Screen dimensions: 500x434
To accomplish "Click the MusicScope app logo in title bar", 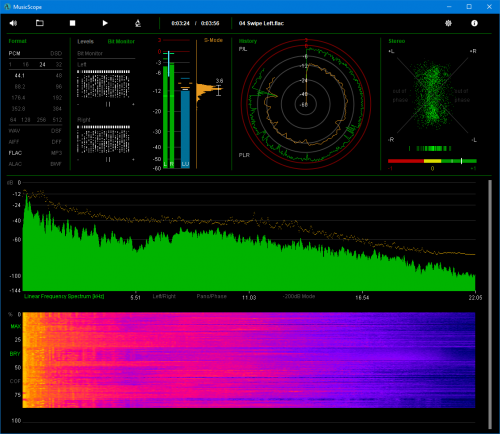I will (x=7, y=7).
